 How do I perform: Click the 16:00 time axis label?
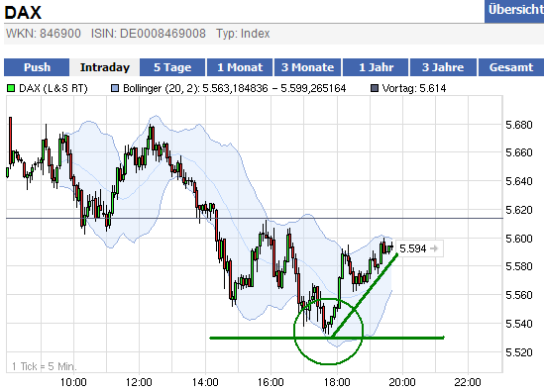(x=271, y=382)
